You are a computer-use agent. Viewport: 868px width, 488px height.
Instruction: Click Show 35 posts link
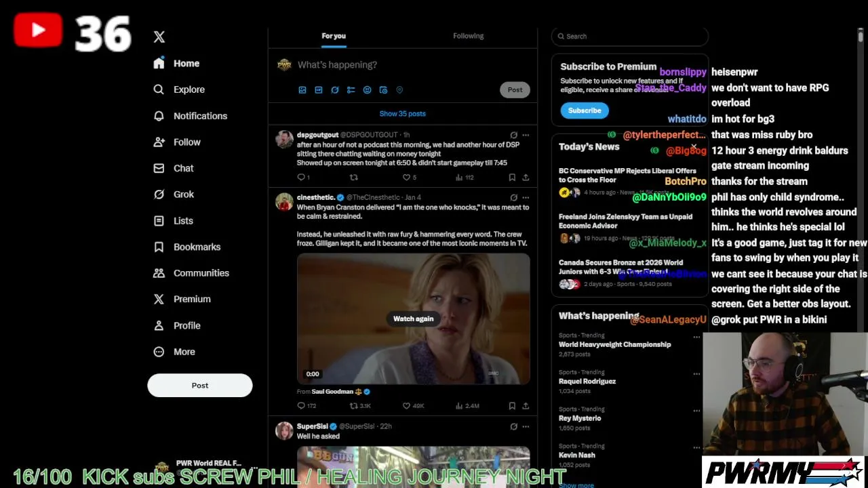pyautogui.click(x=403, y=114)
